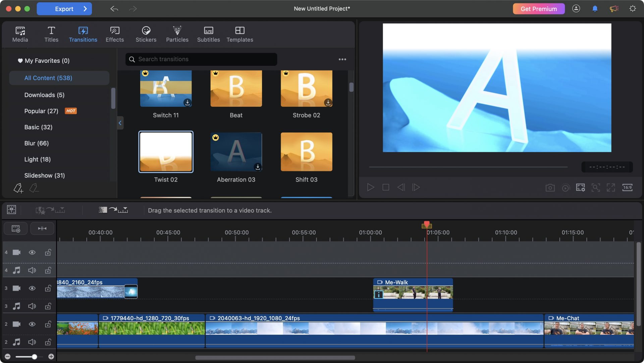Open the Export arrow menu
Viewport: 644px width, 363px height.
85,9
